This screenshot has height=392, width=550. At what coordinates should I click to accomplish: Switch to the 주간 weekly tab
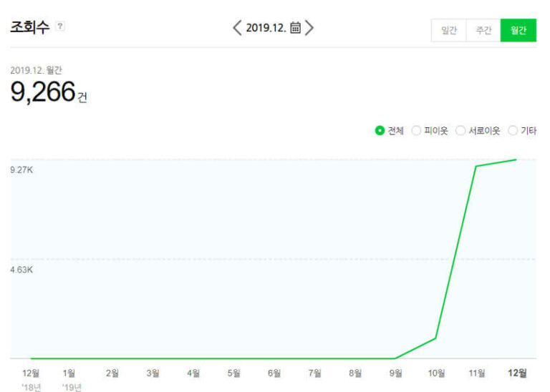(x=483, y=30)
